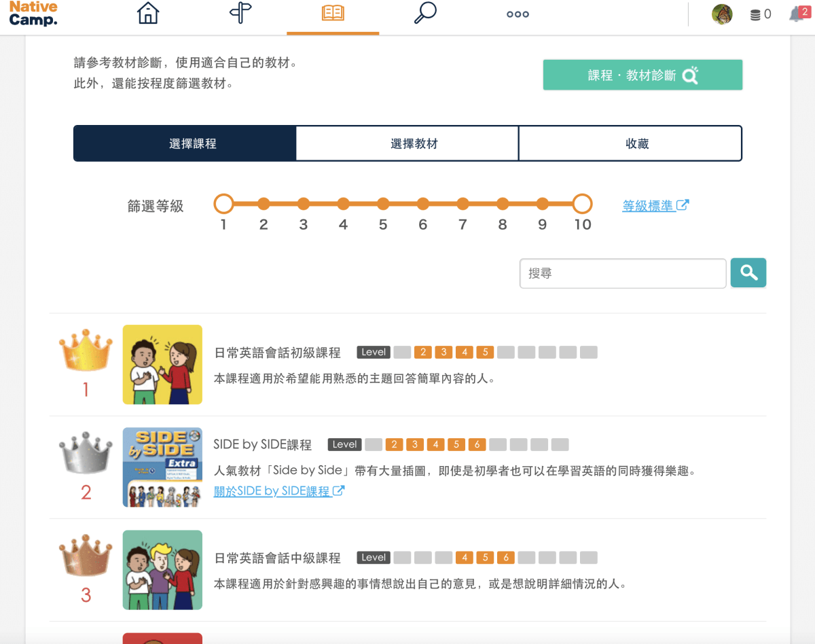Viewport: 815px width, 644px height.
Task: Click Level badge of 日常英語會話中級課程
Action: (374, 557)
